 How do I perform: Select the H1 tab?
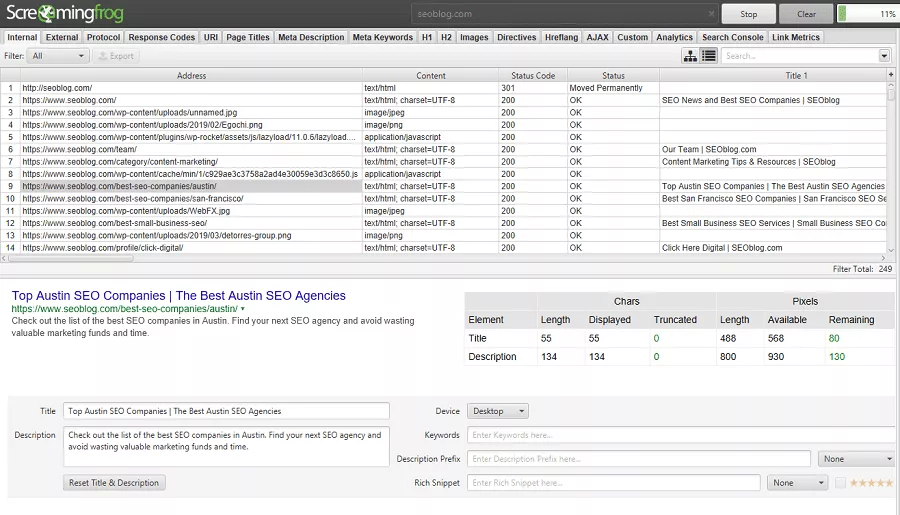[x=427, y=37]
